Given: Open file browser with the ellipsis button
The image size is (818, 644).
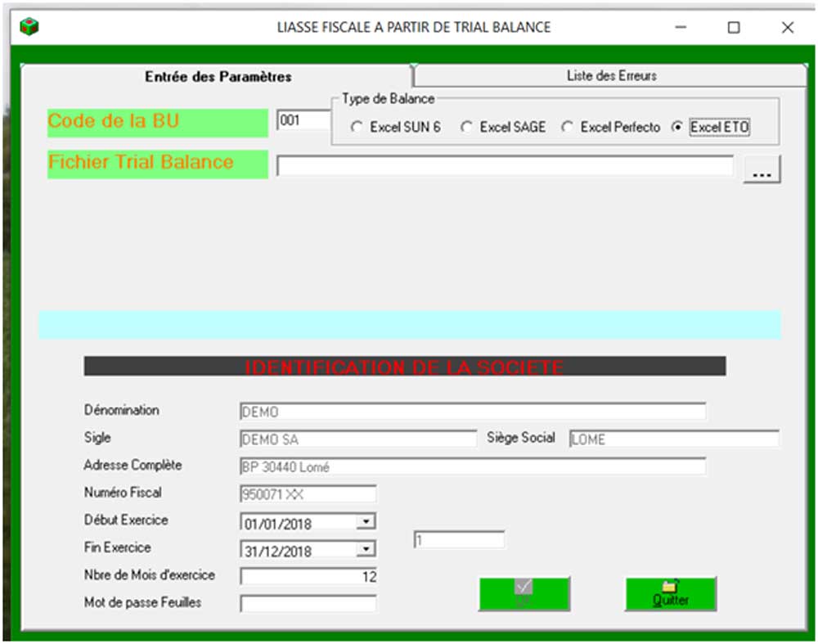Looking at the screenshot, I should 762,169.
